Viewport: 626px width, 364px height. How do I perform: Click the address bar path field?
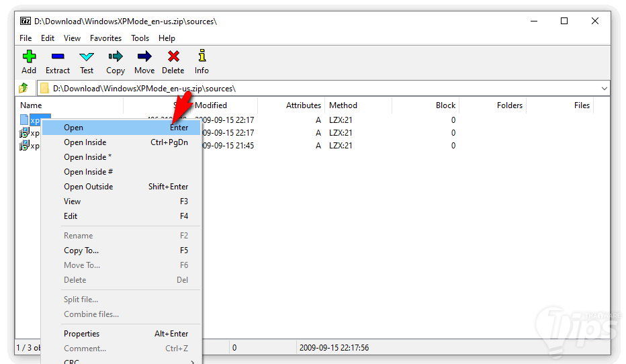[323, 88]
